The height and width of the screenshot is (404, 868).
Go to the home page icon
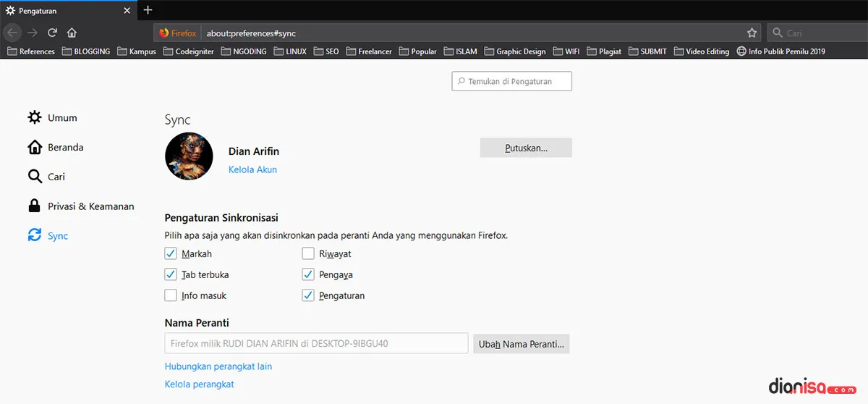(72, 33)
